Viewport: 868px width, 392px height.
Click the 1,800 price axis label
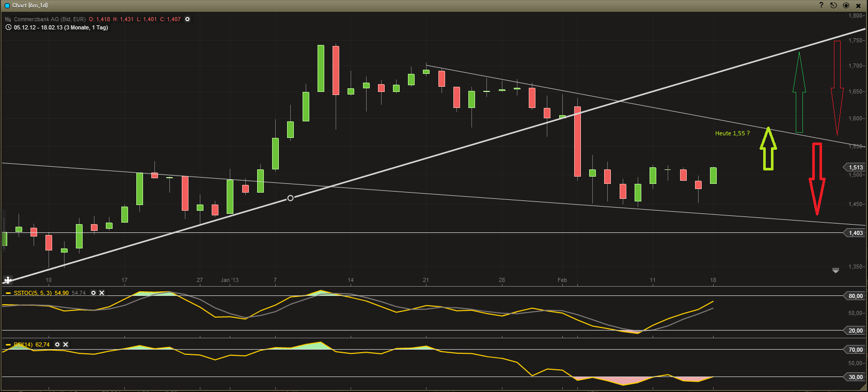coord(856,15)
